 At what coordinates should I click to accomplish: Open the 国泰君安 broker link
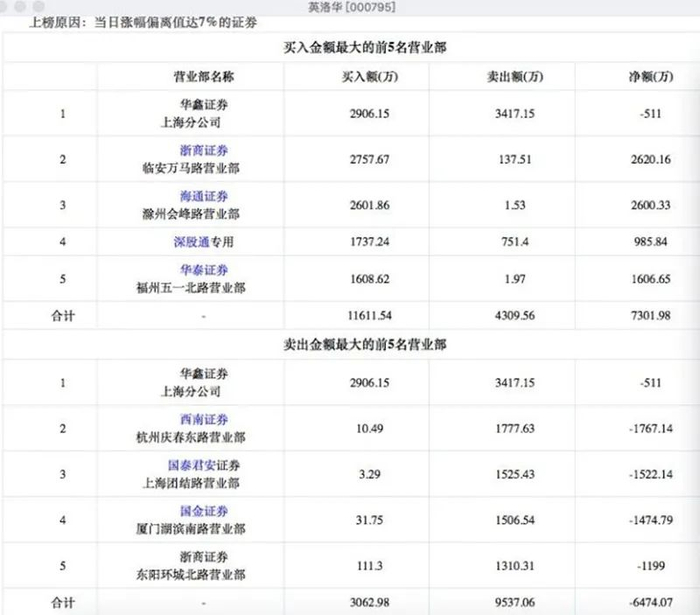(x=192, y=465)
